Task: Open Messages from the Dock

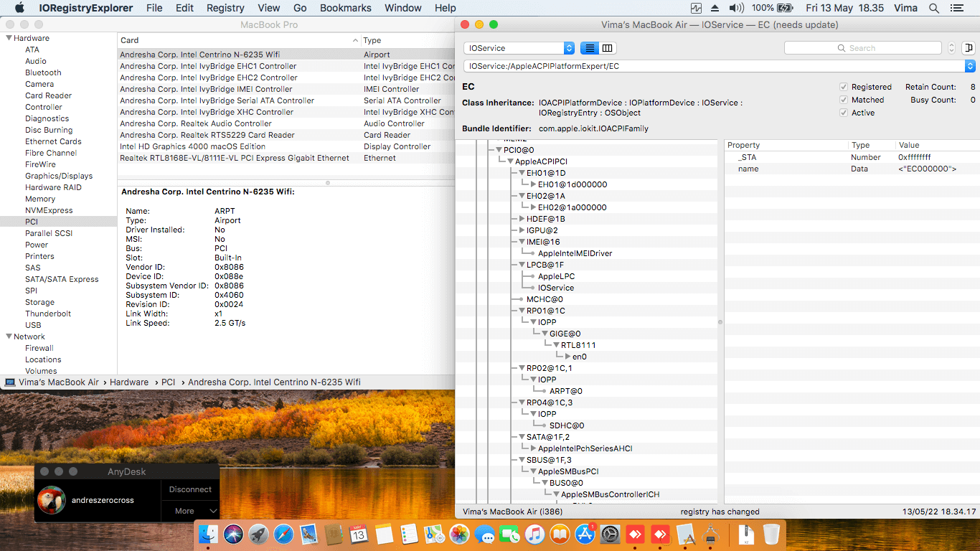Action: pos(485,534)
